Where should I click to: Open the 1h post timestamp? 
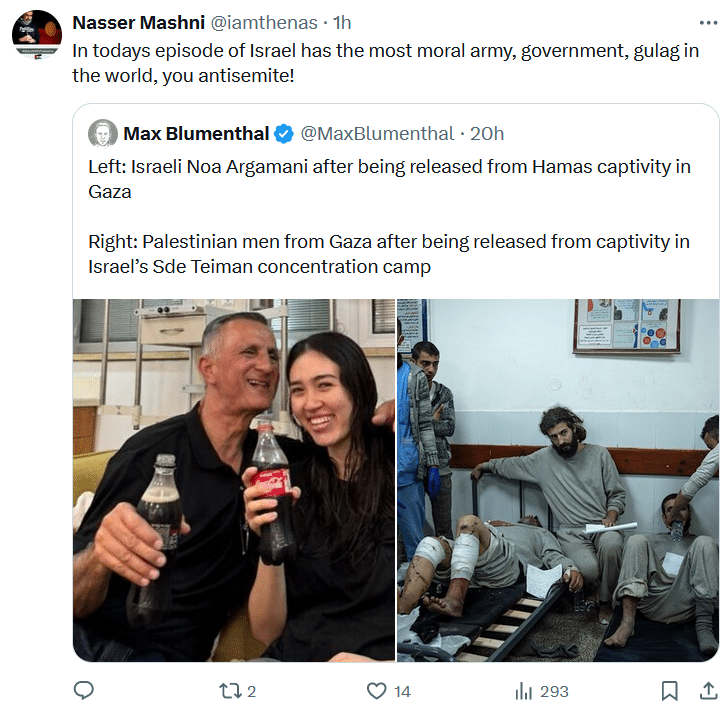[342, 23]
